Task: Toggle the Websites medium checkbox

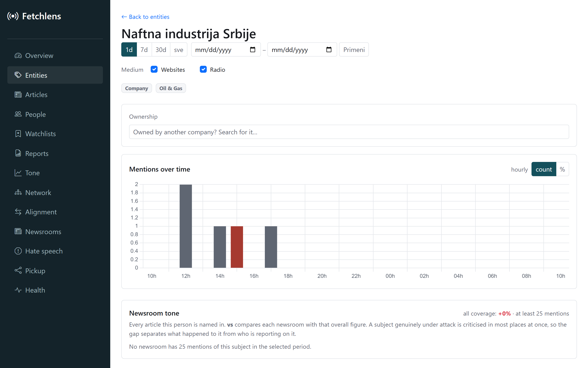Action: (x=154, y=69)
